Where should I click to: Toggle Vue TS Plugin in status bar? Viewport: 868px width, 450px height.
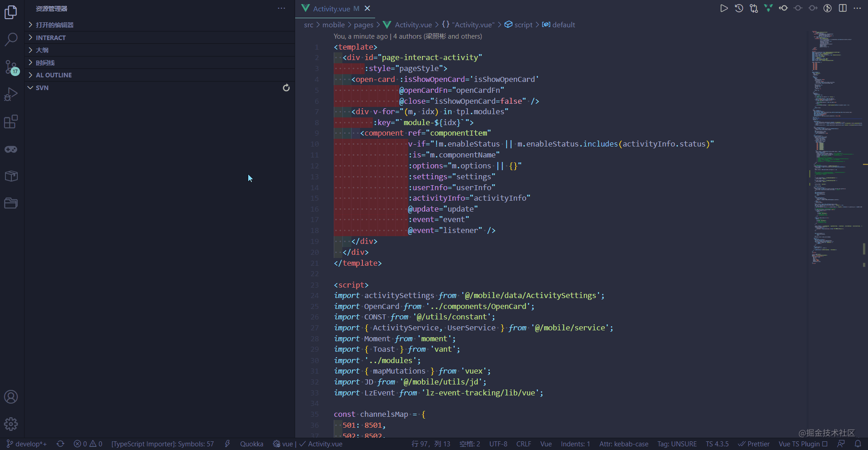803,444
